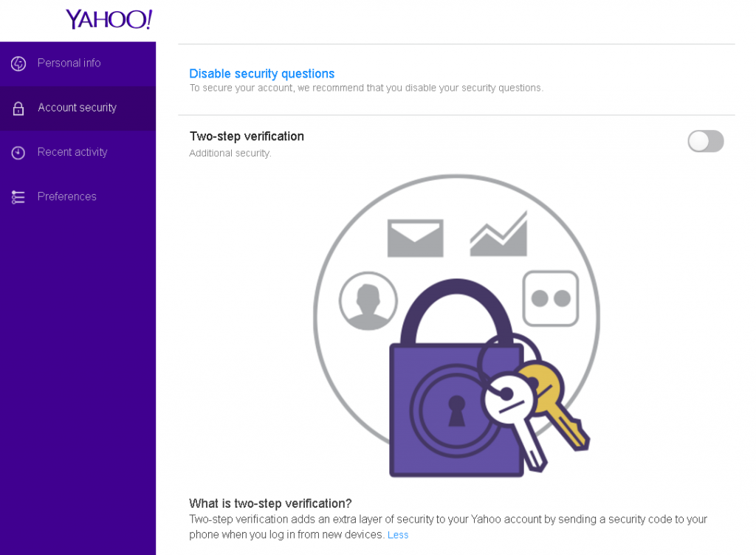Click the graph icon in the illustration
Screen dimensions: 756x555
[x=498, y=232]
